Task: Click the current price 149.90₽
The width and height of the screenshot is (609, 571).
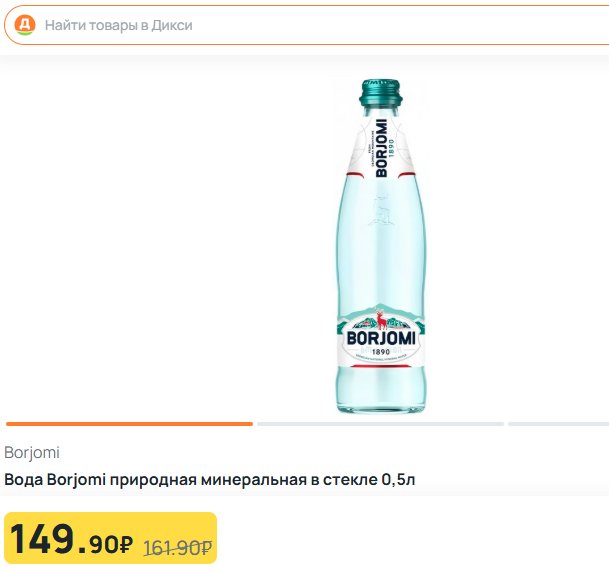Action: click(71, 539)
